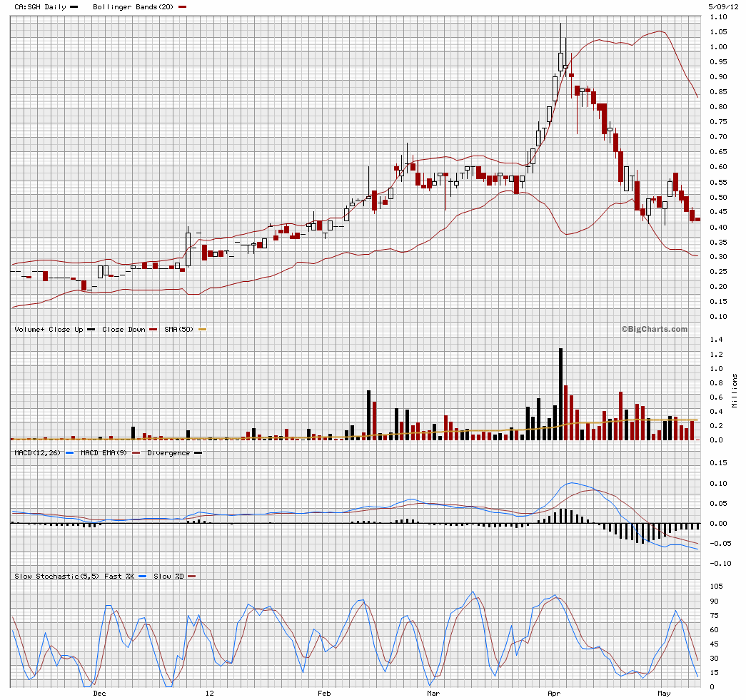Click the orange SMA(50) legend swatch
The width and height of the screenshot is (746, 700).
[201, 330]
